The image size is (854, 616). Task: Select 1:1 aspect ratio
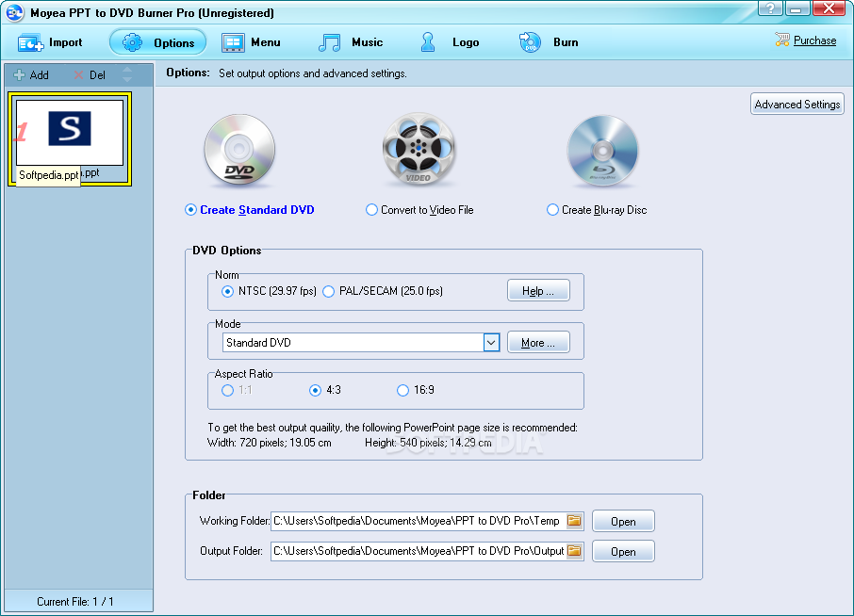click(x=237, y=390)
